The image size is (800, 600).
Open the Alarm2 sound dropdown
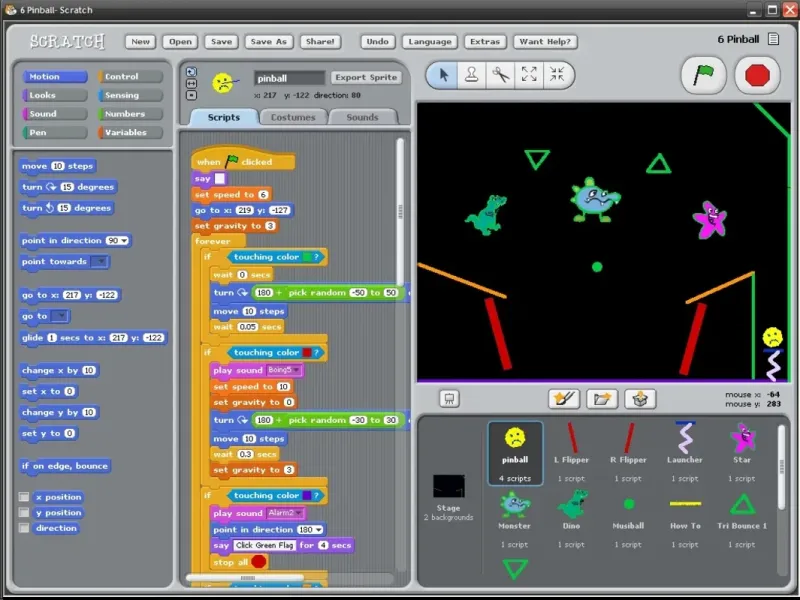pos(298,513)
